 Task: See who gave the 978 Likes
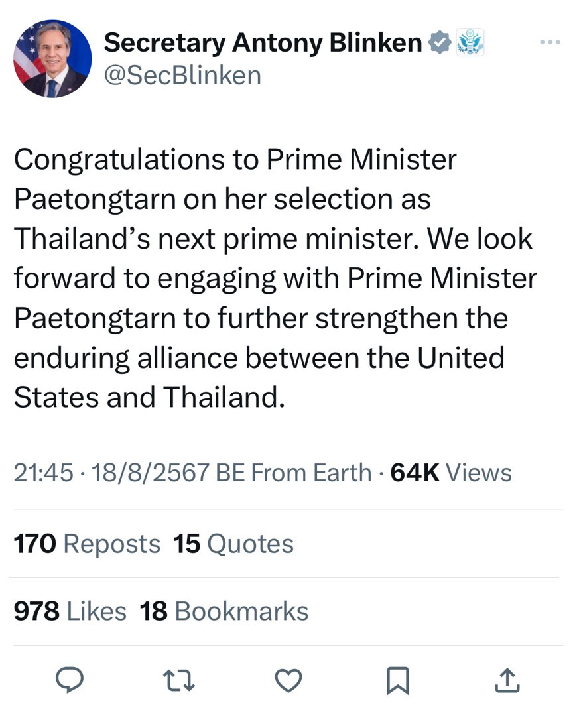click(x=70, y=611)
